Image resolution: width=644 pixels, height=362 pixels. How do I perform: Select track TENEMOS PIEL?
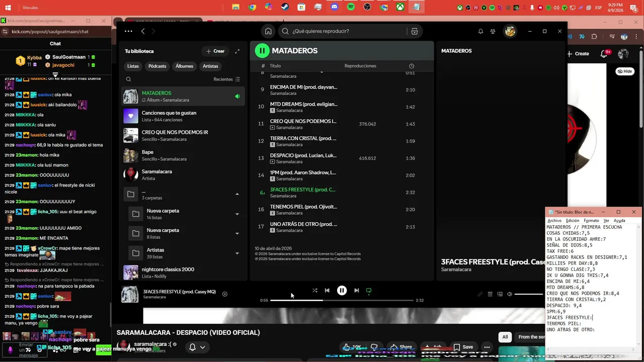(342, 210)
